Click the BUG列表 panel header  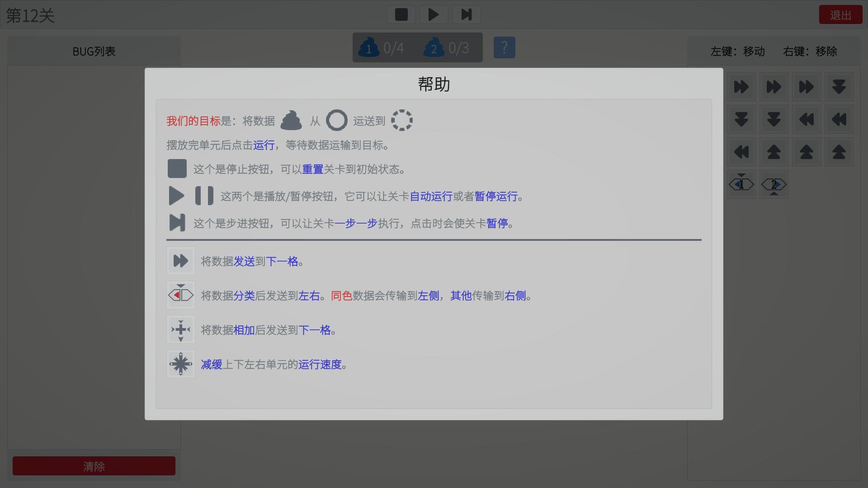coord(94,51)
